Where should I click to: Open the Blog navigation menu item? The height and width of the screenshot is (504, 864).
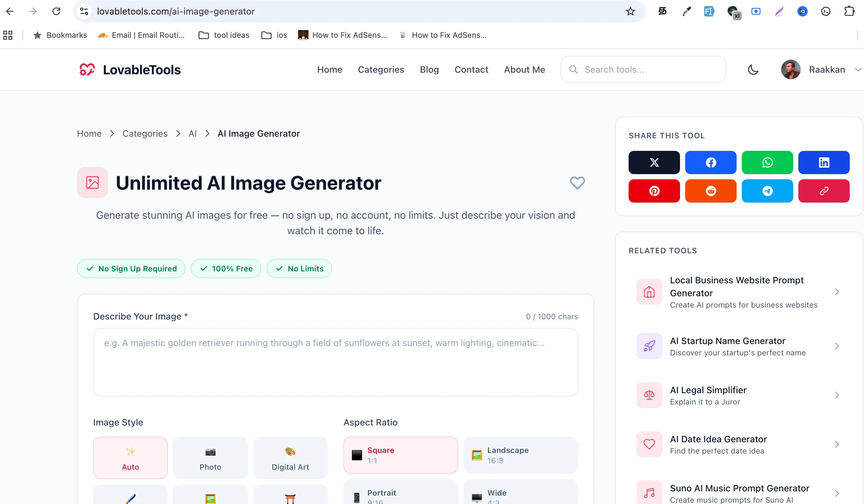[x=429, y=69]
